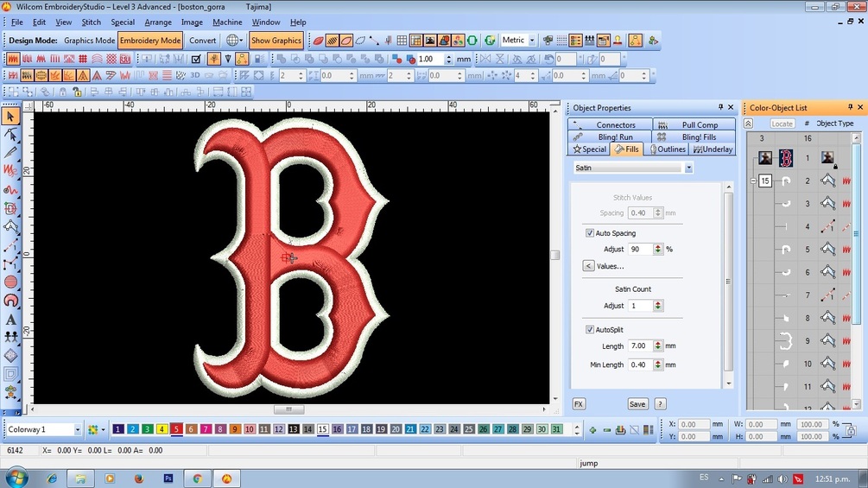This screenshot has width=868, height=488.
Task: Click the AutoSplit Length 7.00 field
Action: 641,345
